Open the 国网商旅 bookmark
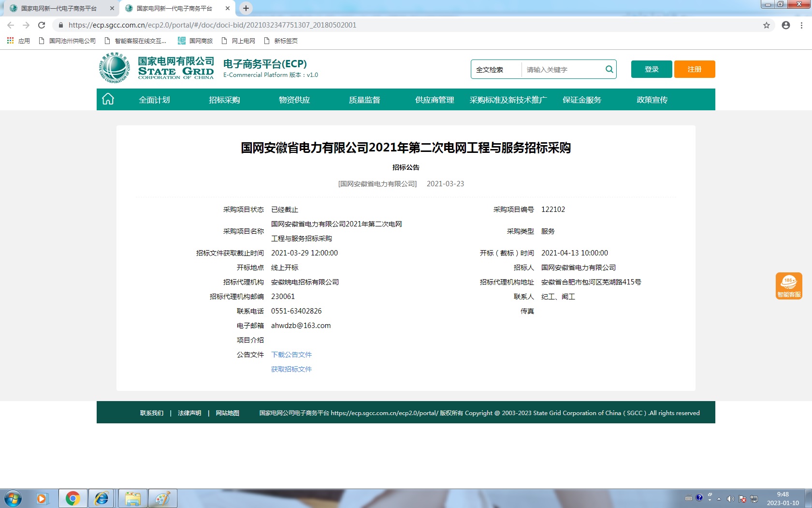 195,41
